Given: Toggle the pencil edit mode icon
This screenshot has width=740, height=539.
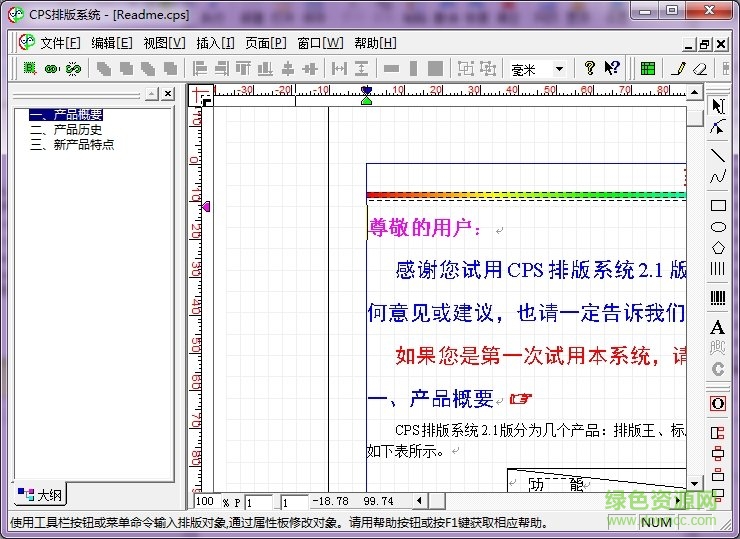Looking at the screenshot, I should [678, 69].
